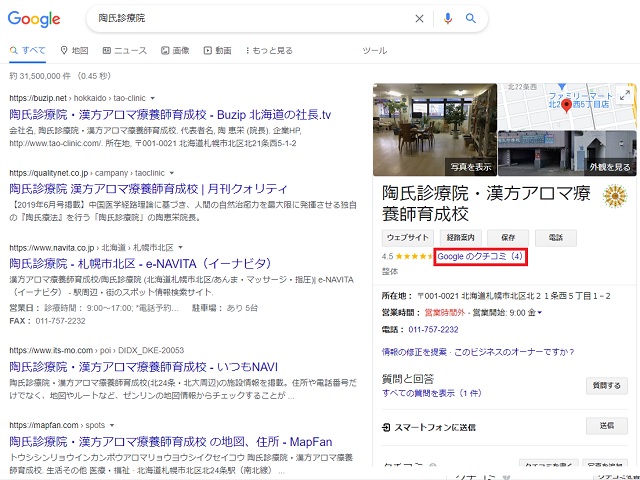Open the 月刊クォリティ result link
This screenshot has height=480, width=640.
(149, 189)
